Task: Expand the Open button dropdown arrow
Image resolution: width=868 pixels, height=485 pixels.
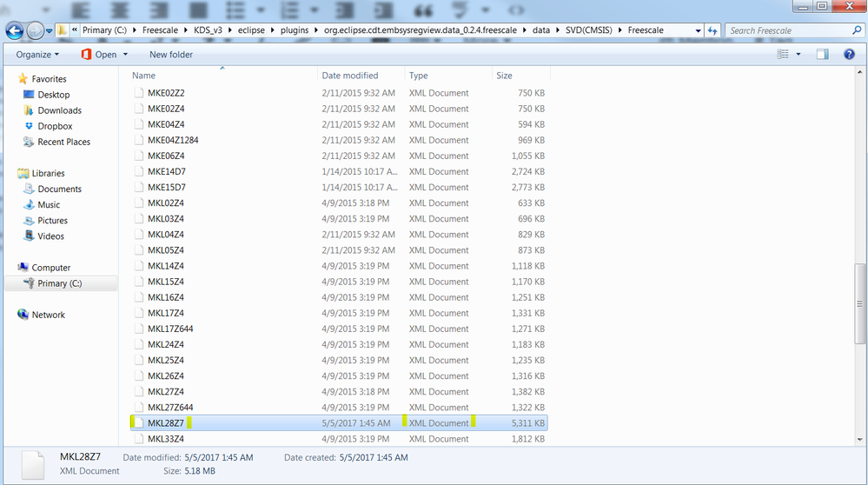Action: point(125,54)
